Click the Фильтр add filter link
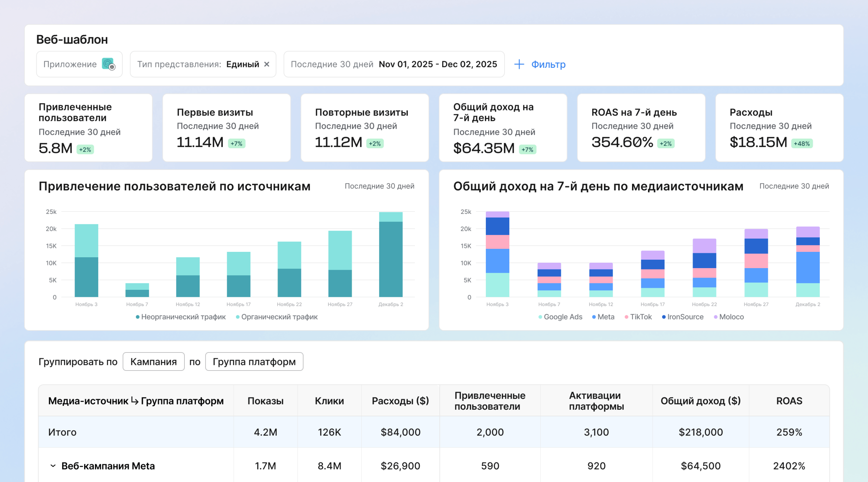The image size is (868, 482). pyautogui.click(x=548, y=64)
